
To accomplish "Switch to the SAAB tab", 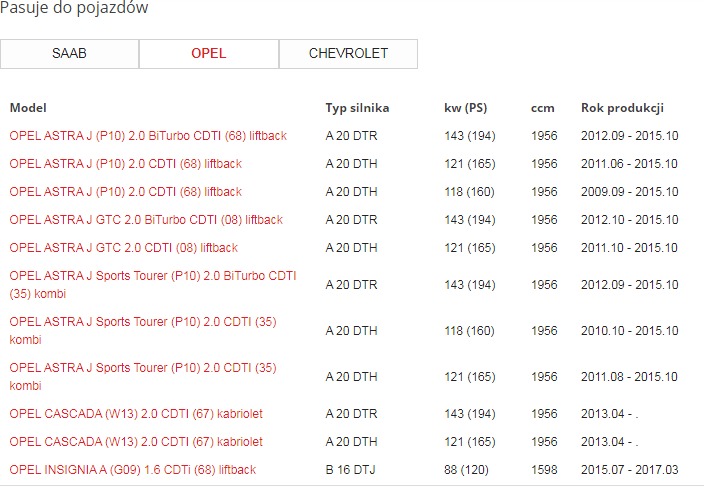I will 69,54.
